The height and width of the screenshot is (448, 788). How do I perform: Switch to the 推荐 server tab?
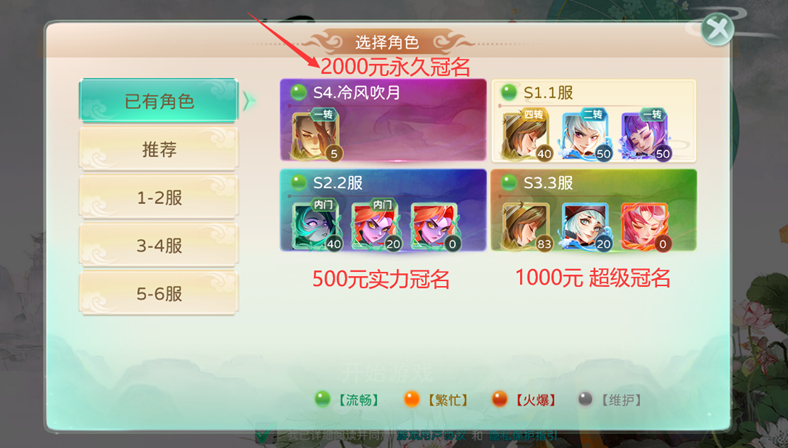coord(159,149)
